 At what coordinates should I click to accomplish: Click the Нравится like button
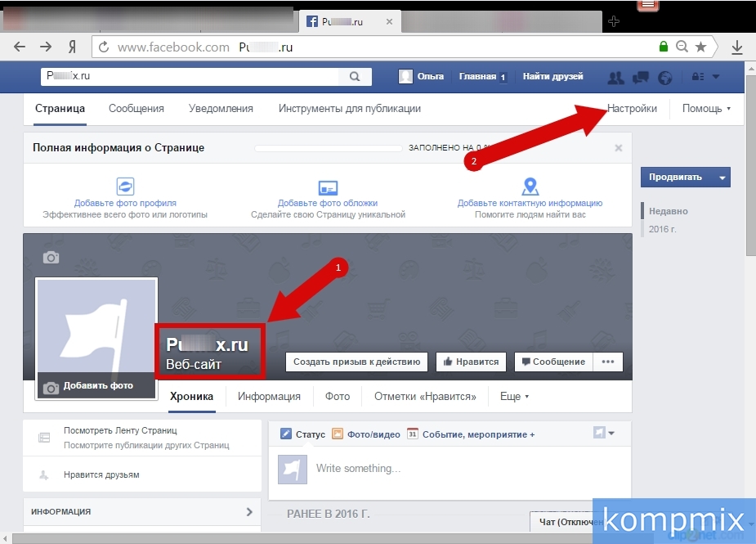(x=471, y=362)
